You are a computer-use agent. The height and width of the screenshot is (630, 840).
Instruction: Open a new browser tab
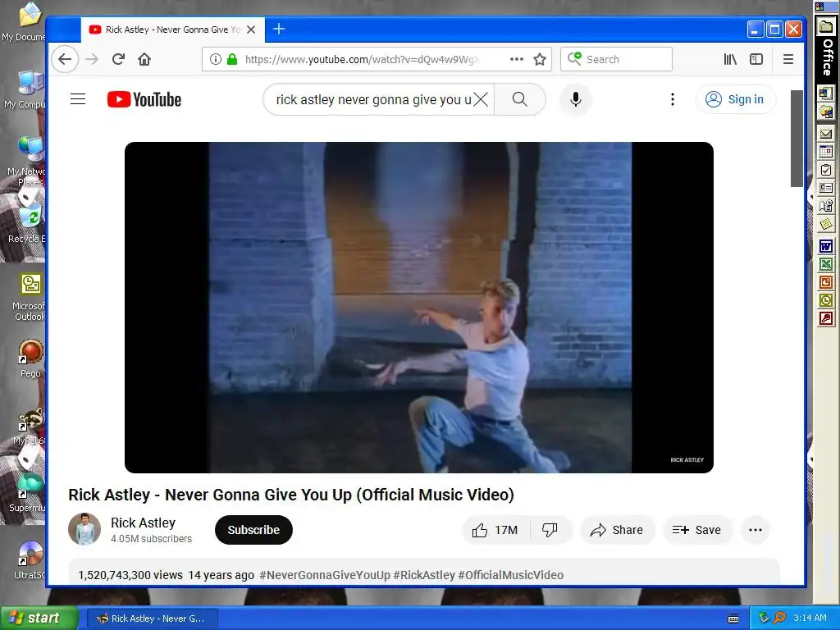point(279,29)
